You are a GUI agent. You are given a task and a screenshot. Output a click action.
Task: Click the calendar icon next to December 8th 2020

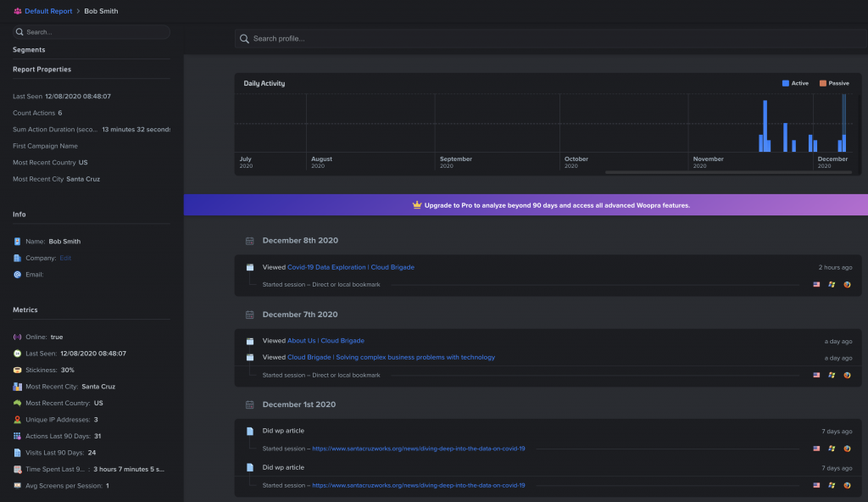click(250, 241)
